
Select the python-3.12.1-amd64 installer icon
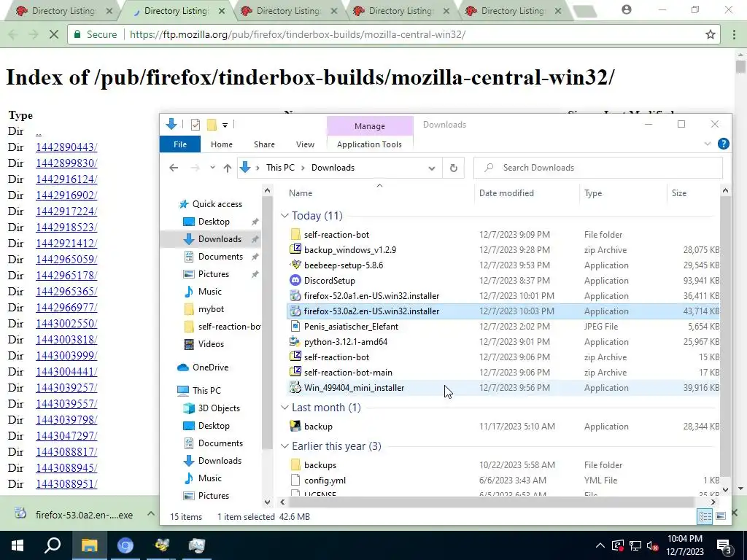click(x=295, y=341)
